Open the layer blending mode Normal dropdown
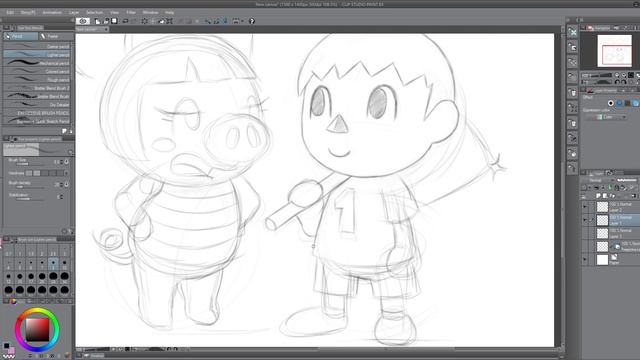This screenshot has width=640, height=360. point(597,180)
